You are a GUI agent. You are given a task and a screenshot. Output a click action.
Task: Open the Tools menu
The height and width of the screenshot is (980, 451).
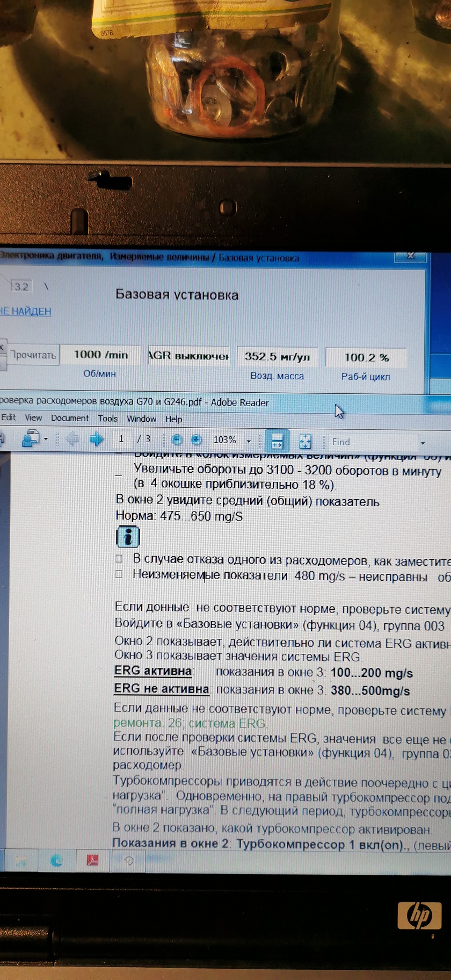107,419
